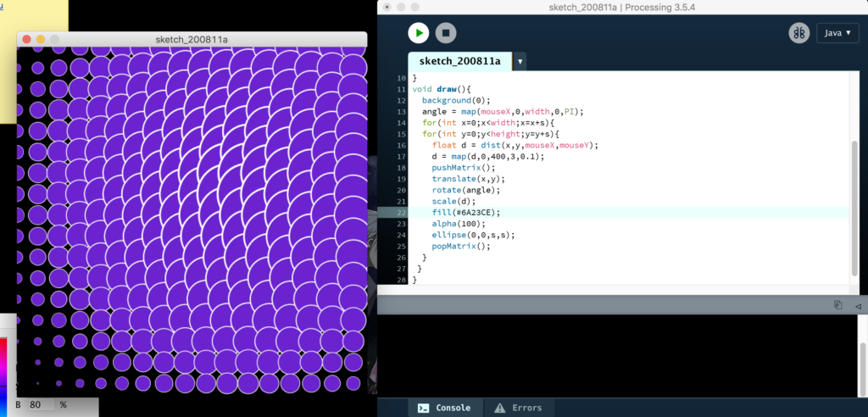Click the console's vertical scrollbar
This screenshot has height=417, width=868.
pyautogui.click(x=863, y=356)
